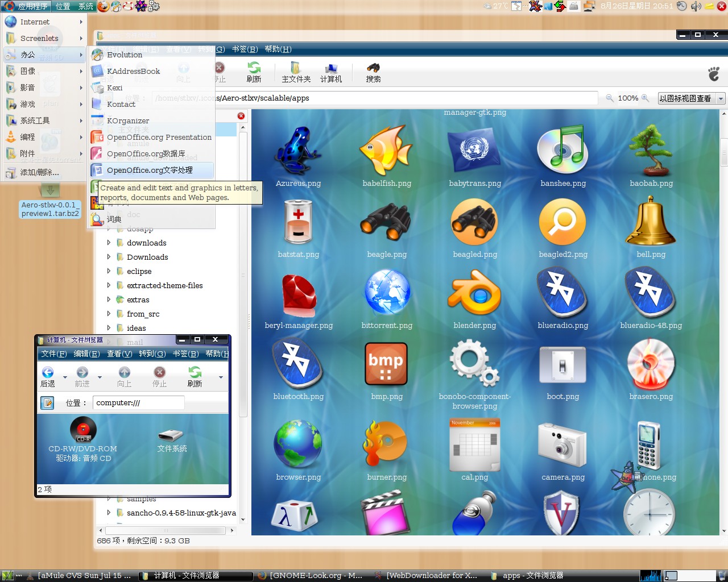Select the bluetooth.png icon
The height and width of the screenshot is (582, 728).
(298, 364)
